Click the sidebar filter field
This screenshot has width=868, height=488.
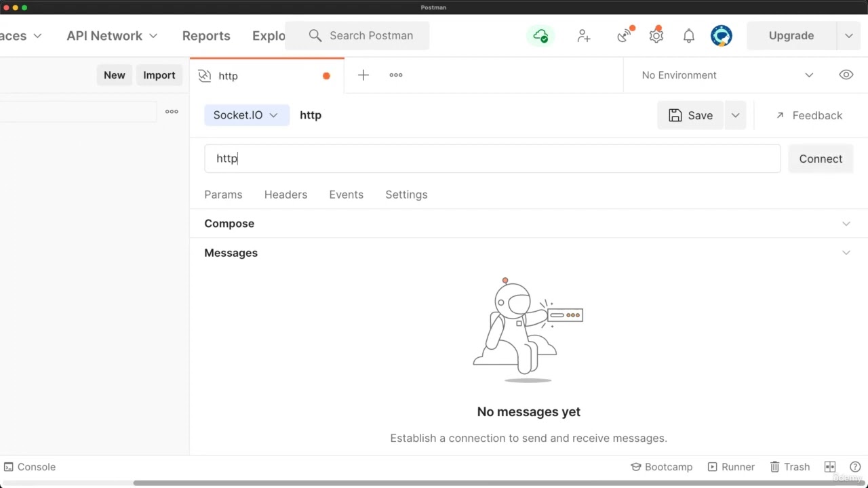pos(78,112)
